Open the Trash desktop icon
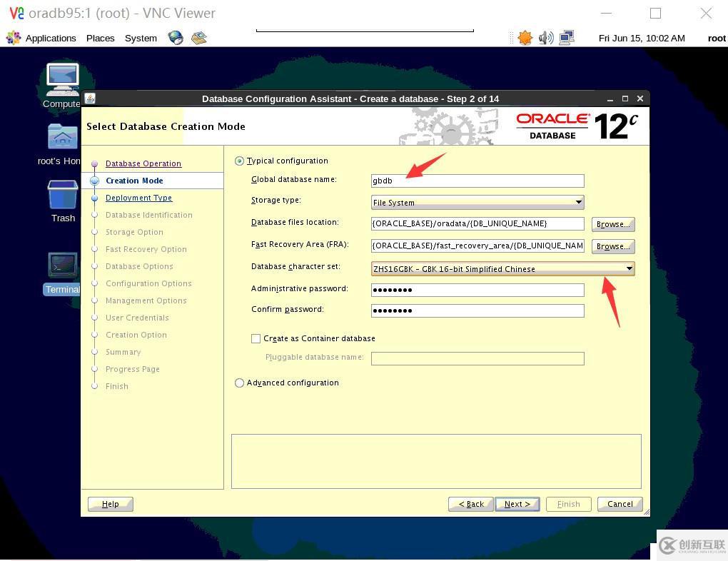728x561 pixels. pos(62,195)
